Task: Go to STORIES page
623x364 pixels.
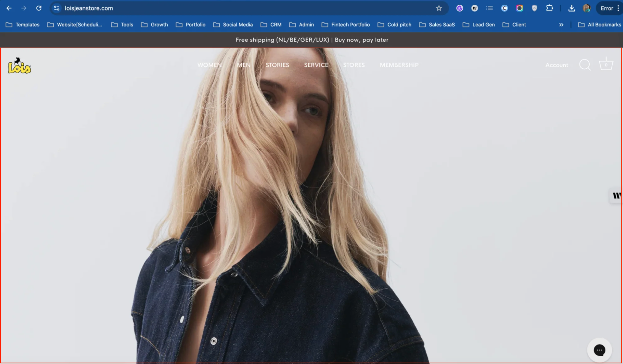Action: click(x=277, y=65)
